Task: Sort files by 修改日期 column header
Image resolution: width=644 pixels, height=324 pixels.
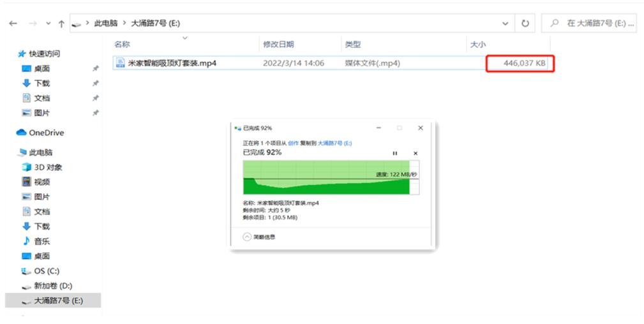Action: (278, 44)
